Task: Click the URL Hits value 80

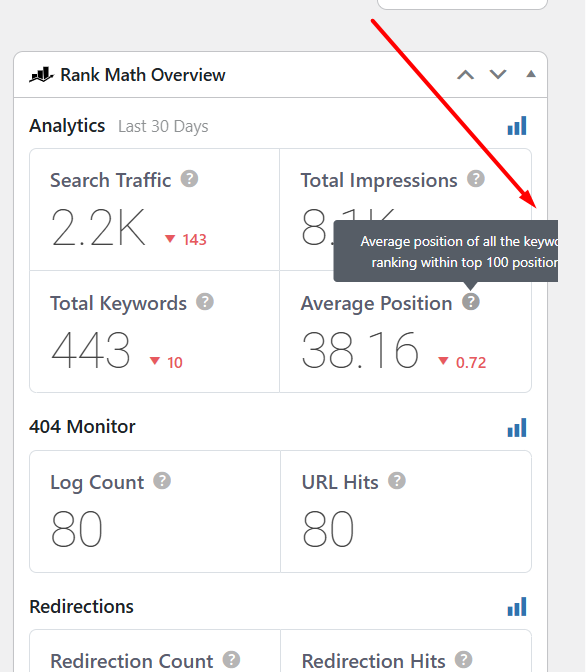Action: point(328,529)
